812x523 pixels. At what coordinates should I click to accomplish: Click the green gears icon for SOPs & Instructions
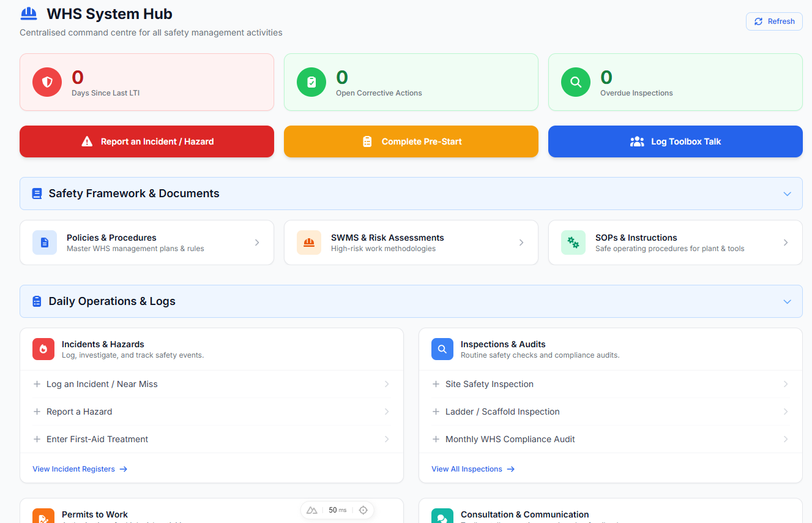(573, 243)
